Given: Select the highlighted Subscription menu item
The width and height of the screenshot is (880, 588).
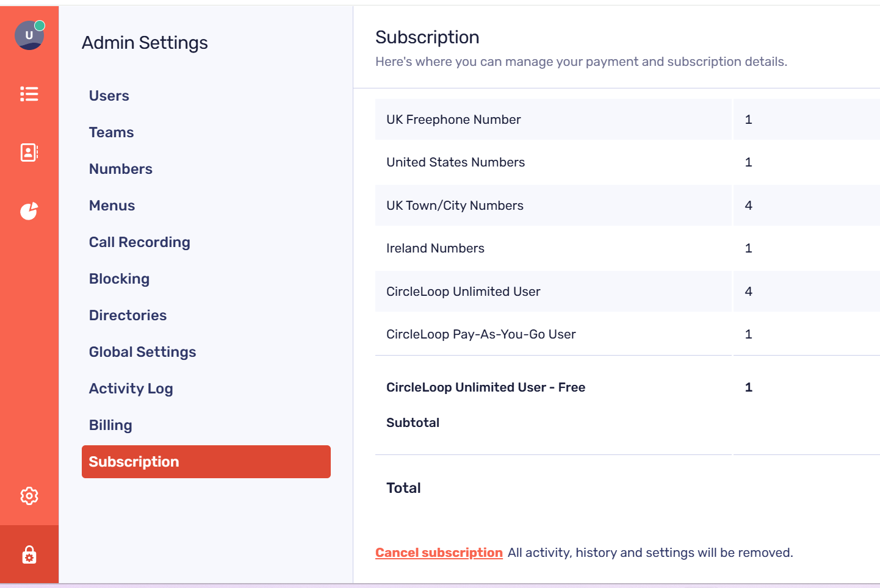Looking at the screenshot, I should click(134, 462).
